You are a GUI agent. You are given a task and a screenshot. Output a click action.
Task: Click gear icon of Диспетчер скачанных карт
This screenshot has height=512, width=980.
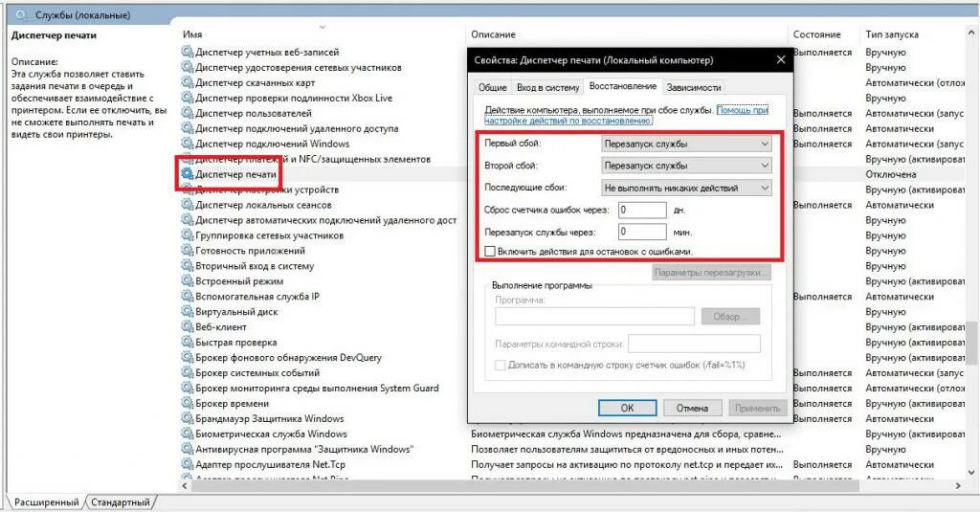pyautogui.click(x=188, y=82)
